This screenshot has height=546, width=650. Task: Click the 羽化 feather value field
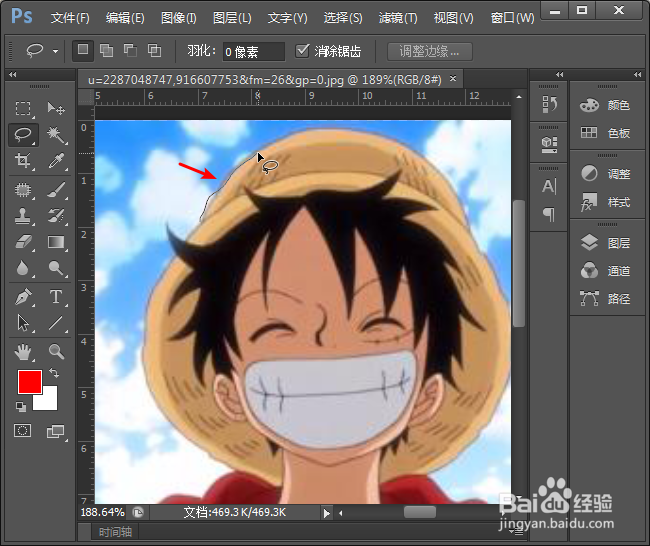click(x=253, y=51)
